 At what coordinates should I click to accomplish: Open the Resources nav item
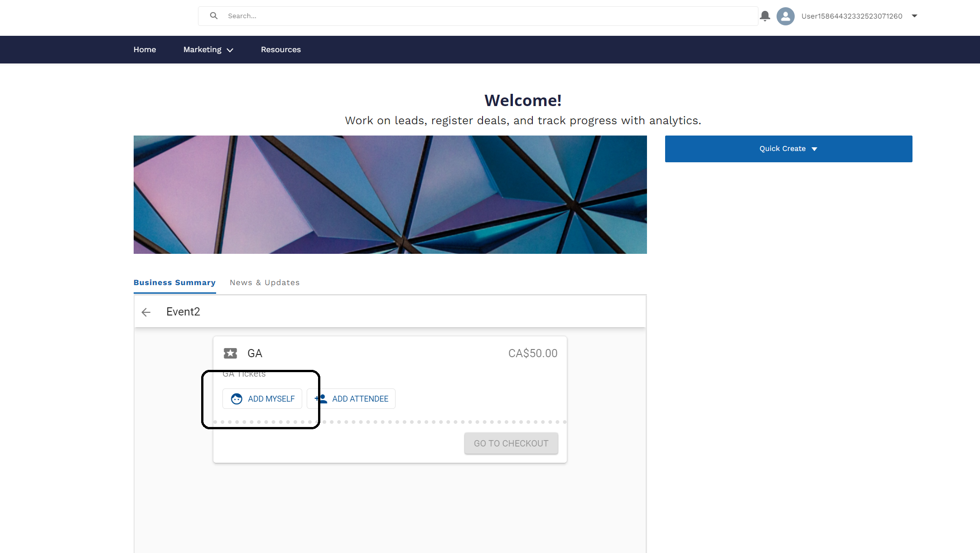(280, 49)
